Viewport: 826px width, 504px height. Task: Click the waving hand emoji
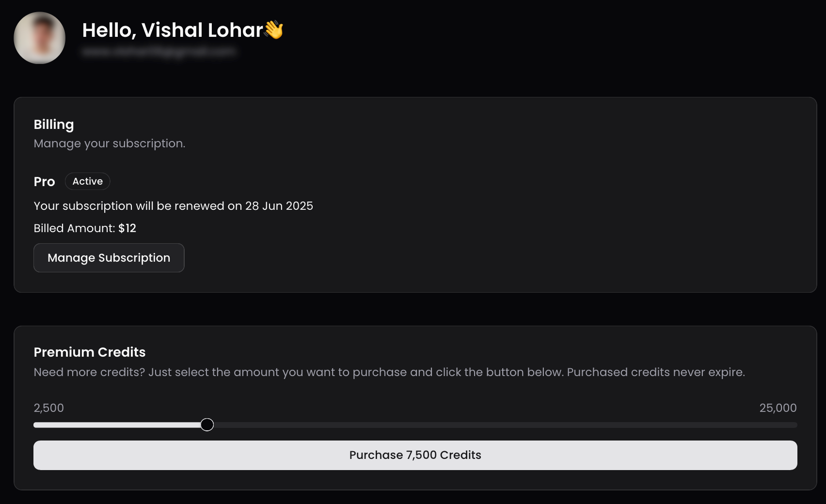coord(274,30)
